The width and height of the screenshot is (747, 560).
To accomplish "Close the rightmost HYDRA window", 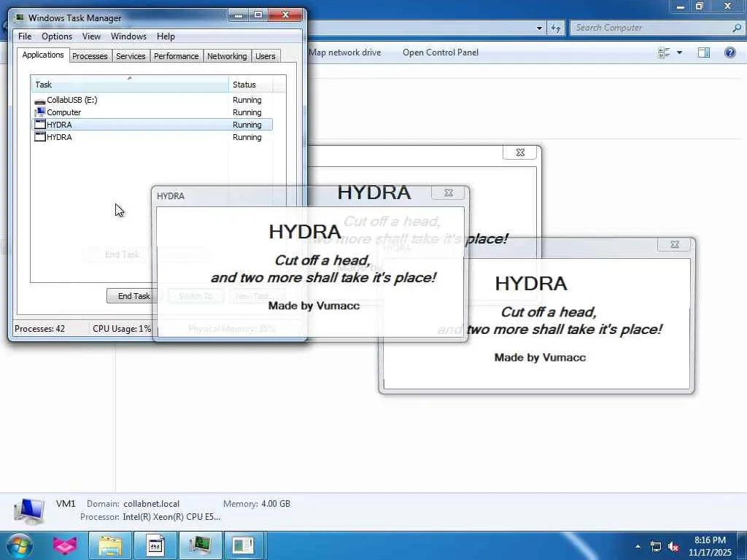I will (x=675, y=244).
